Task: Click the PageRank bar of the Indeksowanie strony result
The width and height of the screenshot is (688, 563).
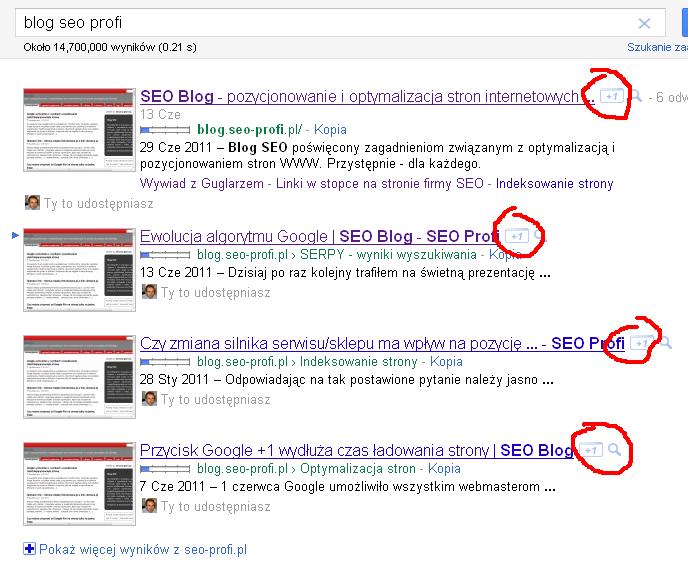Action: pos(165,362)
